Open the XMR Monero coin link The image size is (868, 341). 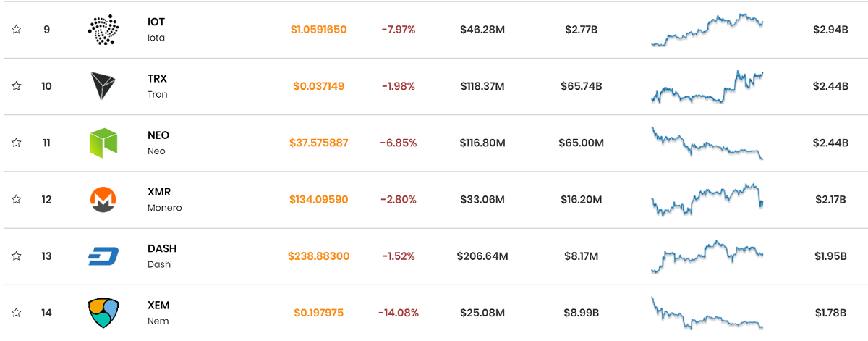(164, 199)
